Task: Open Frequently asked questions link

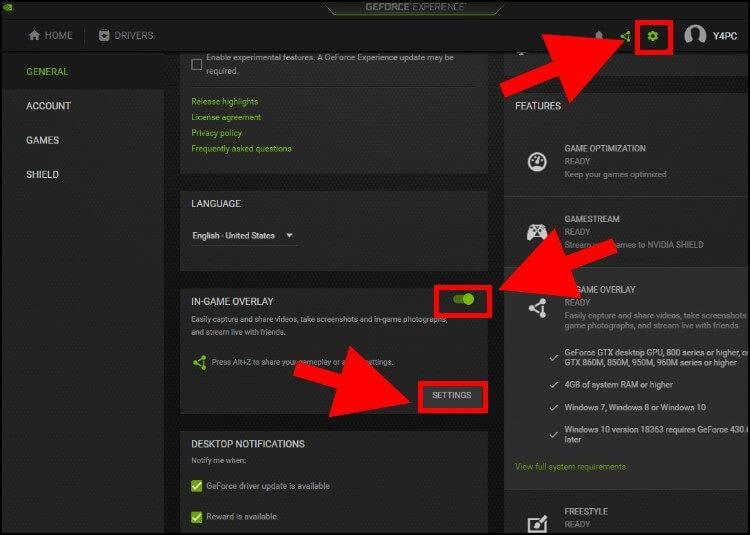Action: (241, 149)
